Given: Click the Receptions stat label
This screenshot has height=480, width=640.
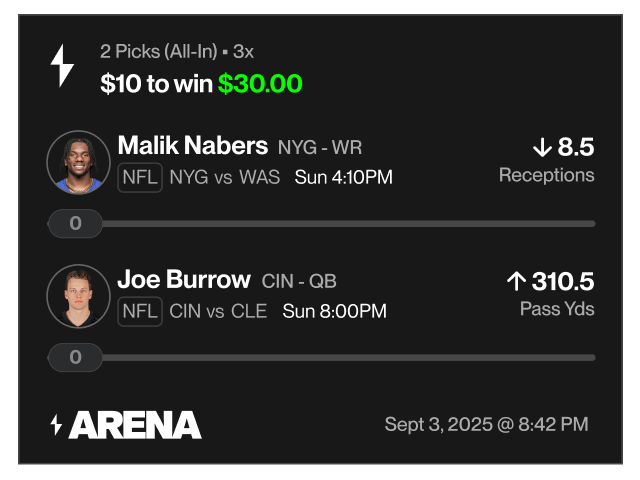Looking at the screenshot, I should [546, 175].
